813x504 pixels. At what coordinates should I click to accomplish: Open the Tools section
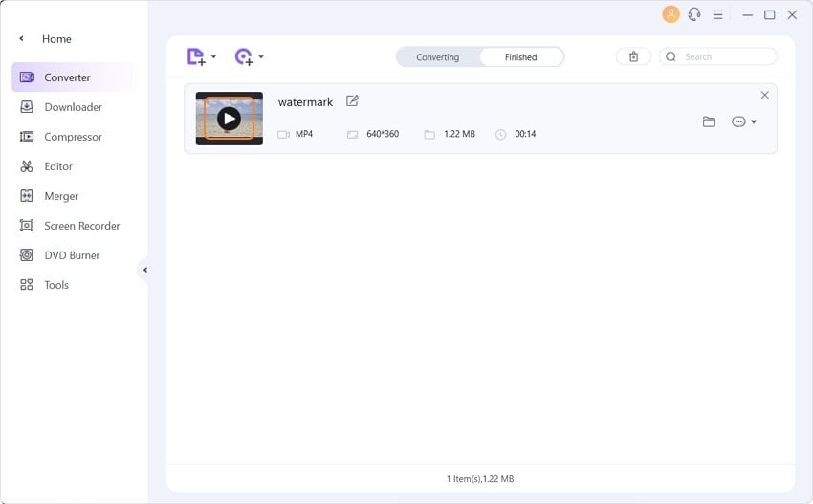[56, 285]
